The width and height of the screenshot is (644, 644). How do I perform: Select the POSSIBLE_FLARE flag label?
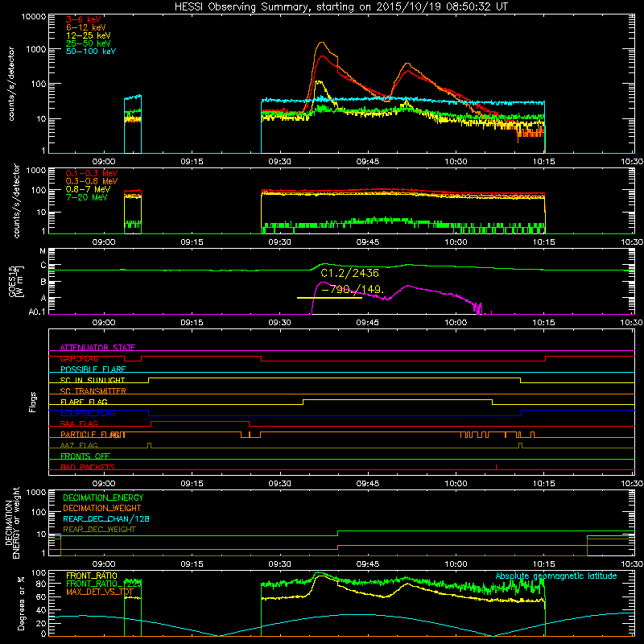[93, 369]
